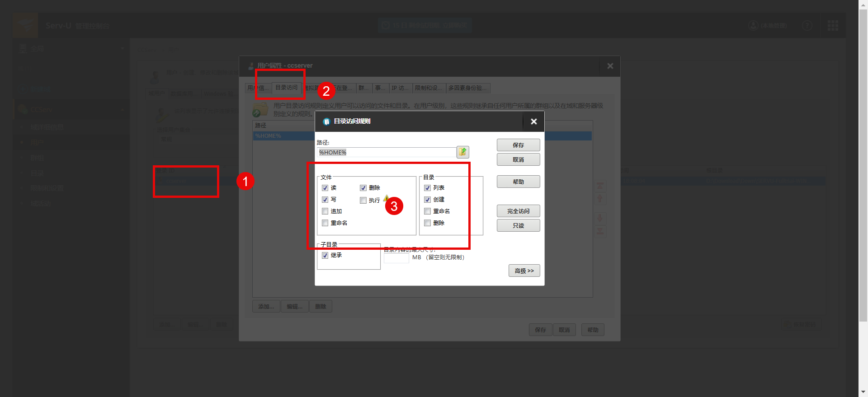Click the local administrator user icon in the header

pyautogui.click(x=753, y=26)
